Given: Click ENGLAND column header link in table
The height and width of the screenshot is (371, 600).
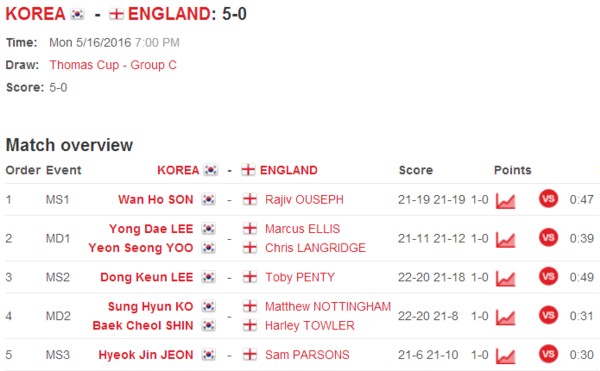Looking at the screenshot, I should [289, 170].
